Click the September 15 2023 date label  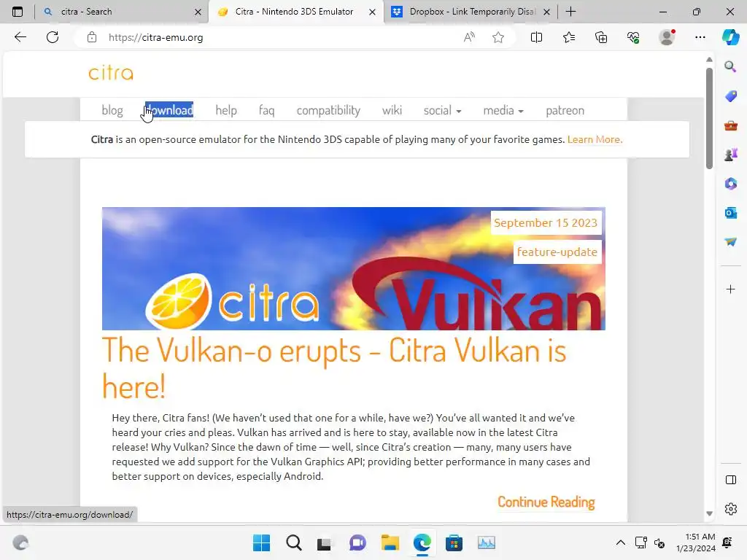[x=546, y=222]
